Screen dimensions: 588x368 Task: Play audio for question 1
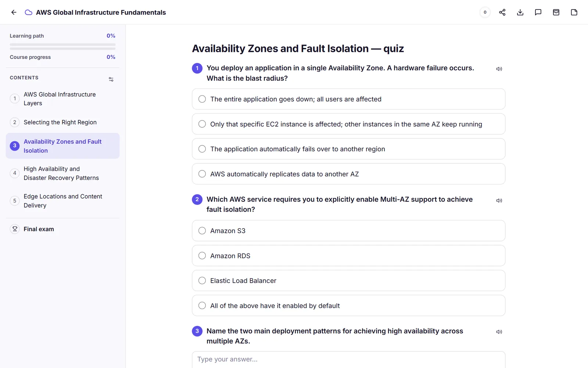pos(499,69)
